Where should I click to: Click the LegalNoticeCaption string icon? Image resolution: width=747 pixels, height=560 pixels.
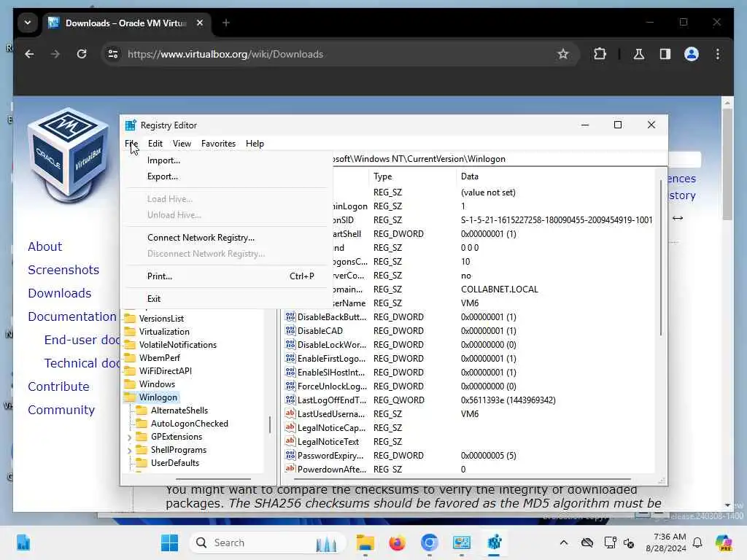click(290, 427)
